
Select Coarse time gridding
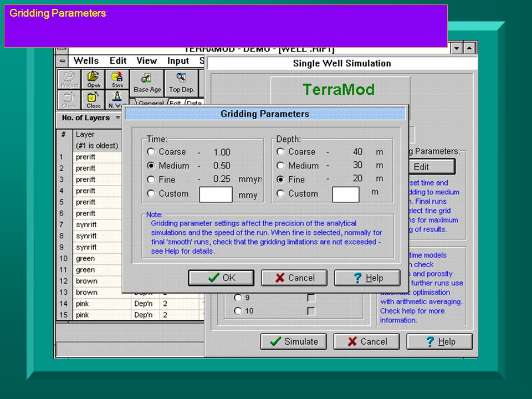(x=151, y=152)
